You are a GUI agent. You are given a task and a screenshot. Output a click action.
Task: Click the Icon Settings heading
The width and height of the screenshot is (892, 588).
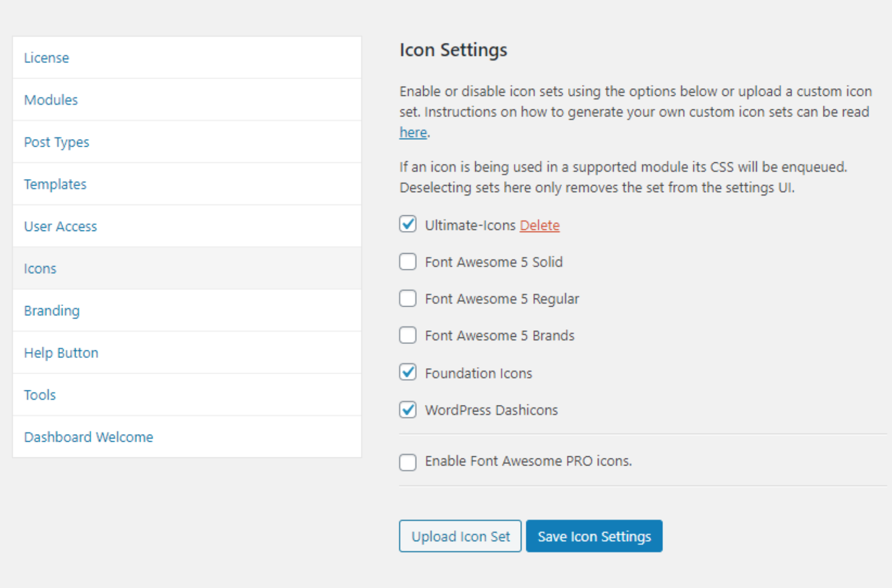click(x=454, y=50)
